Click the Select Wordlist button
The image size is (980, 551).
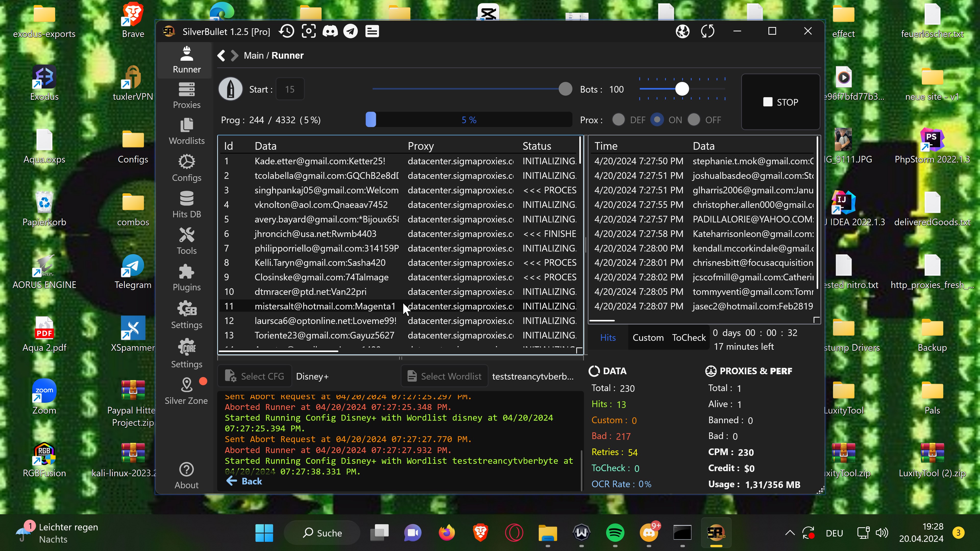tap(444, 376)
